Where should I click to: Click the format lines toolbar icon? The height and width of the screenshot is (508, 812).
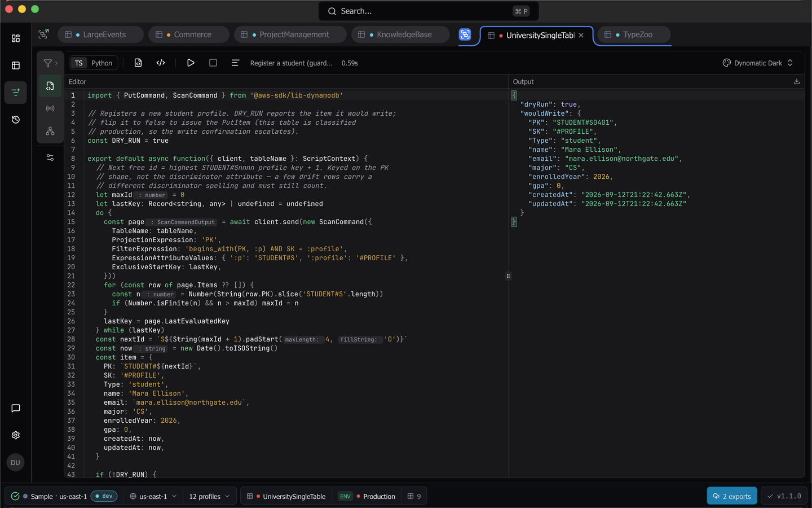point(235,63)
